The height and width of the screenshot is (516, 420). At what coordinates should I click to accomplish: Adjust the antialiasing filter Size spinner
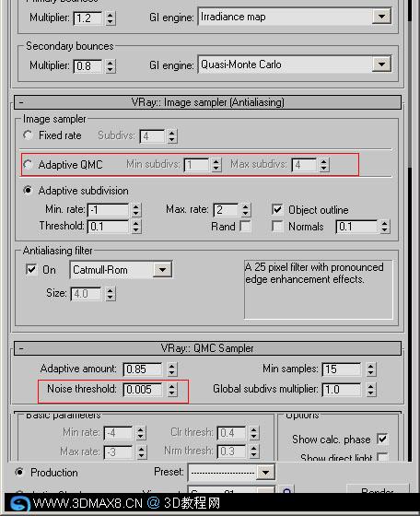coord(111,294)
